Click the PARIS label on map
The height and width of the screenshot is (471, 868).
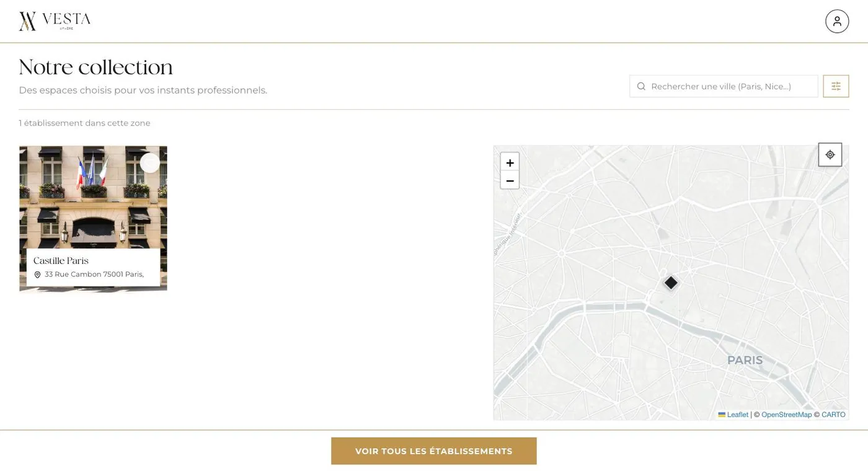coord(745,360)
